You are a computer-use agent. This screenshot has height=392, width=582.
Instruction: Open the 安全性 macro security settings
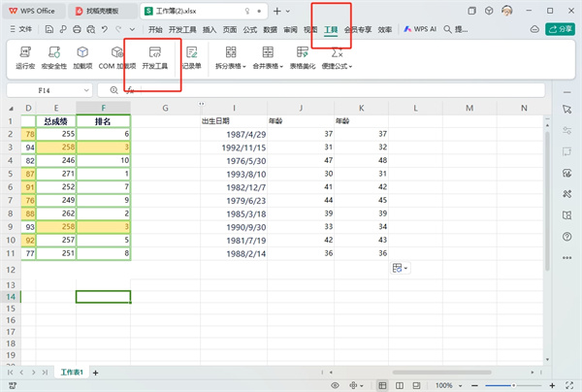[x=57, y=56]
